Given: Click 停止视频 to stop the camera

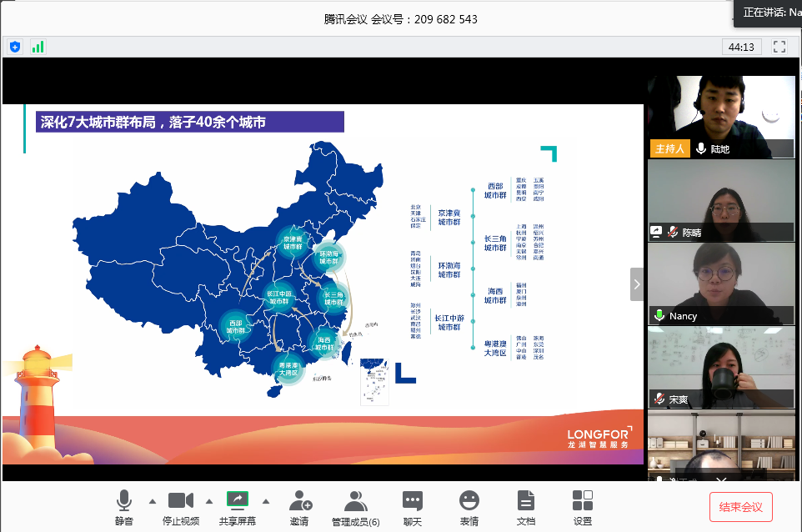Looking at the screenshot, I should point(180,507).
